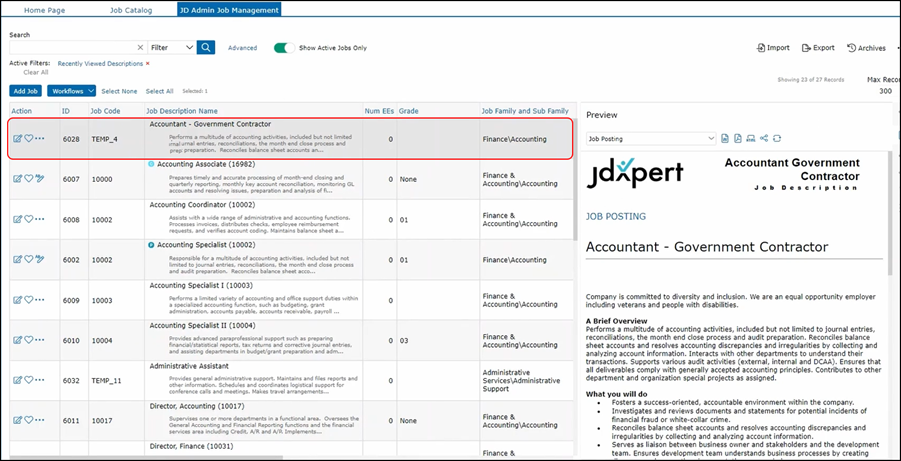
Task: Open more actions for job 6032
Action: coord(40,380)
